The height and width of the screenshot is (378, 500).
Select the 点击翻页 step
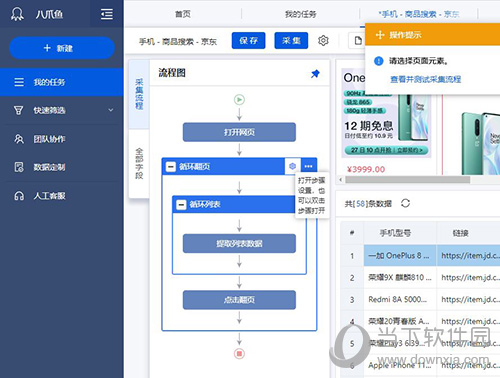coord(239,300)
